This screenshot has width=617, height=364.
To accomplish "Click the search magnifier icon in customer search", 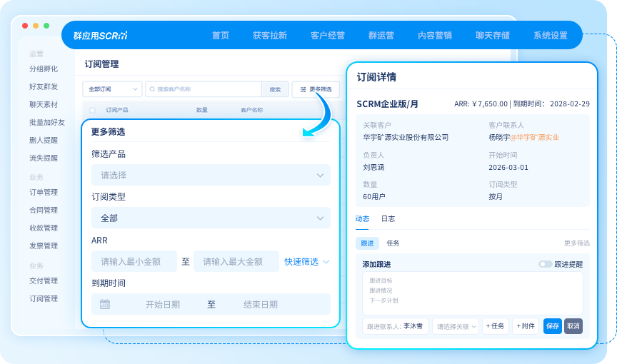I will click(x=152, y=89).
